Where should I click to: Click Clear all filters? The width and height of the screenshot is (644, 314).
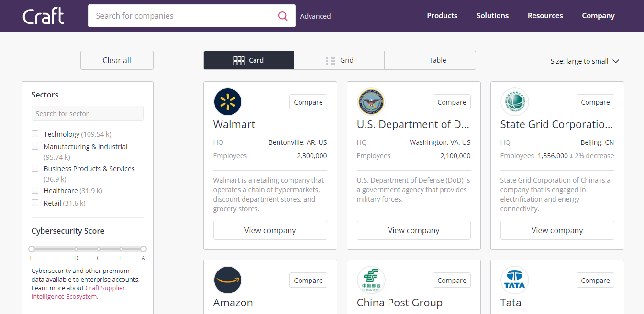pyautogui.click(x=116, y=60)
